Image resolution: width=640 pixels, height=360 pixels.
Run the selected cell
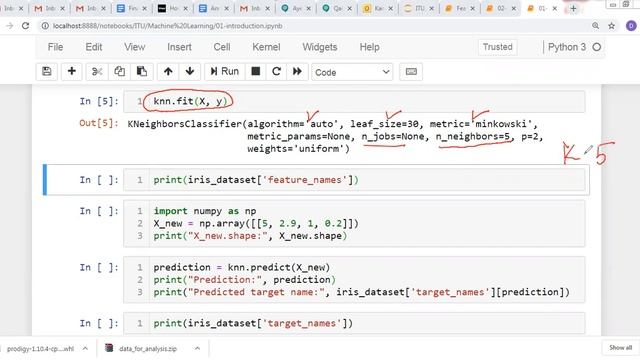tap(224, 71)
